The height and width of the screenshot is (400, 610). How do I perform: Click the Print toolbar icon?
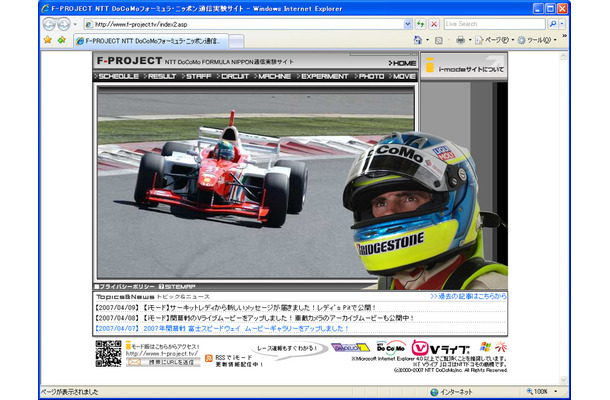click(x=460, y=40)
